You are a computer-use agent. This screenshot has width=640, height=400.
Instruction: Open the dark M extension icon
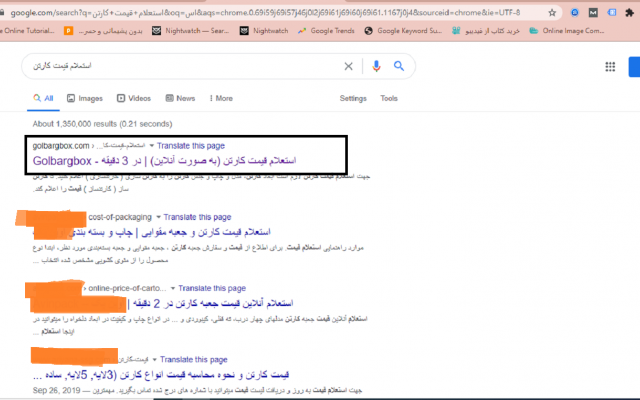click(593, 13)
